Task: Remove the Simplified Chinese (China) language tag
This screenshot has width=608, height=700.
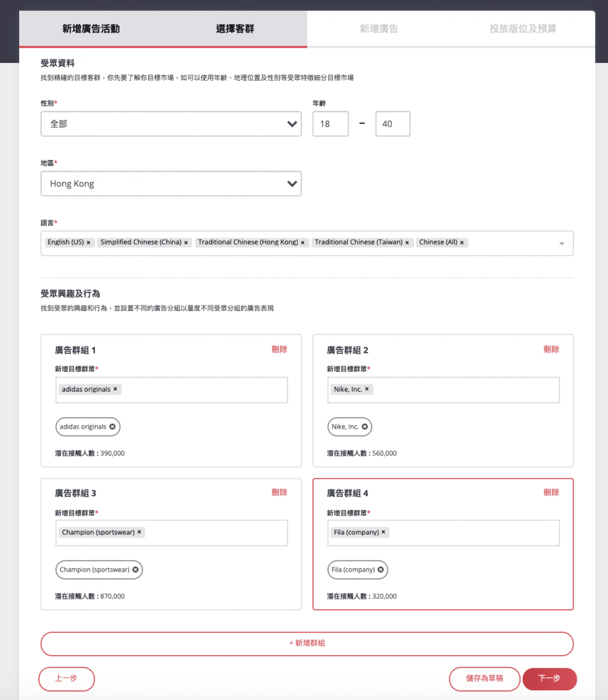Action: (186, 243)
